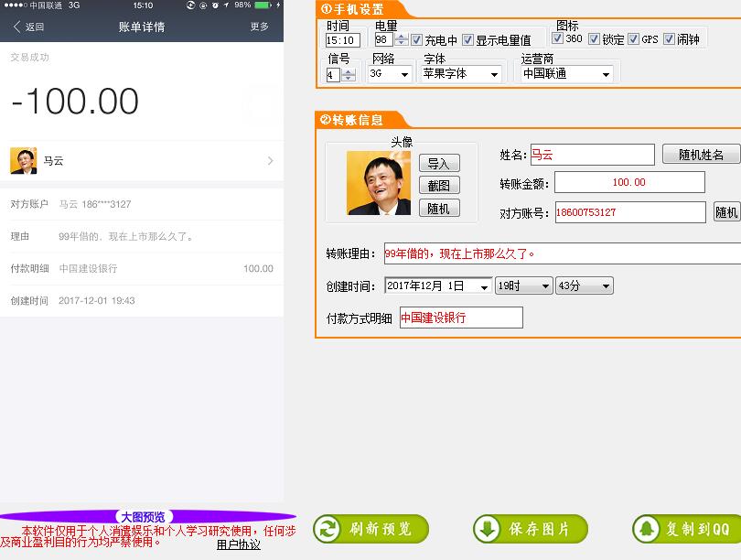The height and width of the screenshot is (560, 741).
Task: Open the 运营商 dropdown showing 中国联通
Action: (567, 74)
